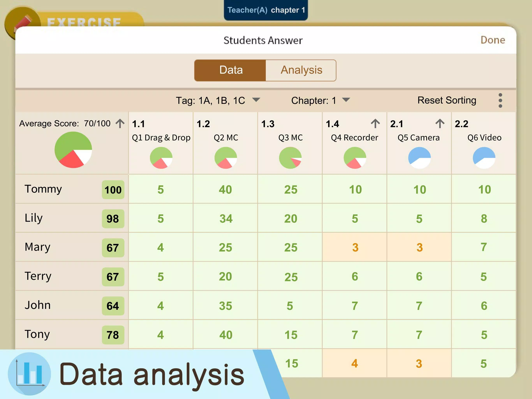Open Average Score pie chart
Screen dimensions: 532x399
coord(73,150)
